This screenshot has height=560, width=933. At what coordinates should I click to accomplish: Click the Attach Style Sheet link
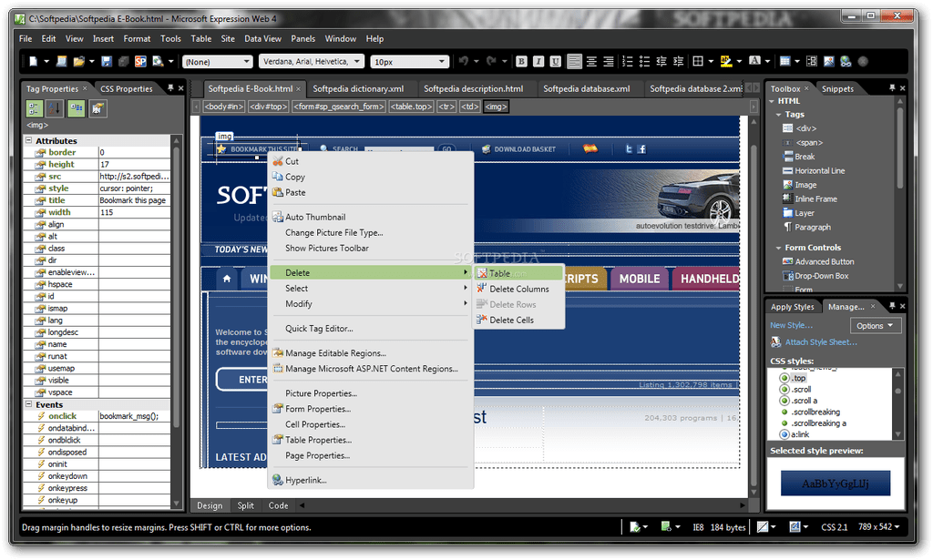[x=821, y=342]
